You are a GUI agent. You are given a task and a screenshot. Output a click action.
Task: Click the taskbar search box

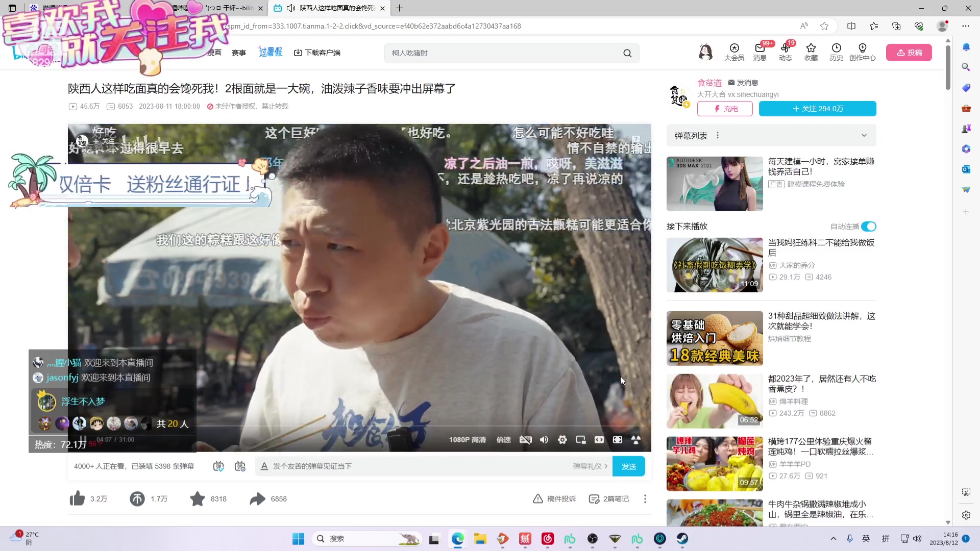click(366, 539)
